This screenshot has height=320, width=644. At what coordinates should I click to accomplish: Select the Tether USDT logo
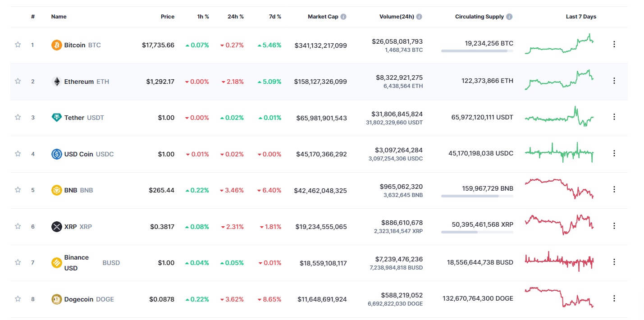coord(56,117)
